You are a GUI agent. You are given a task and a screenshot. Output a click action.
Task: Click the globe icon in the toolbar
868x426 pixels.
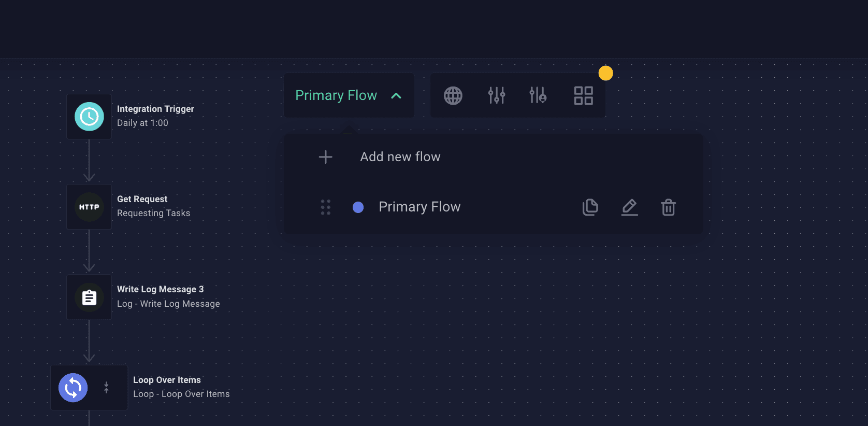tap(453, 96)
